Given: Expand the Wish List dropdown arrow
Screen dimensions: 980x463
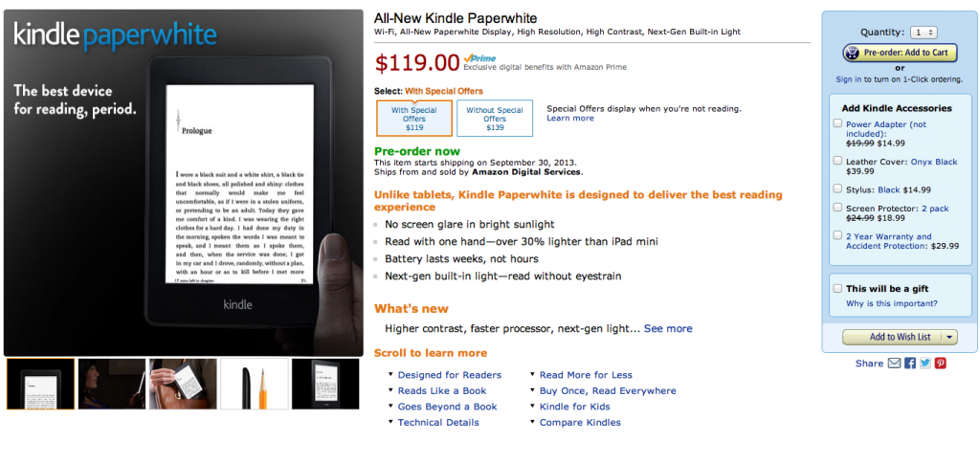Looking at the screenshot, I should click(x=948, y=337).
